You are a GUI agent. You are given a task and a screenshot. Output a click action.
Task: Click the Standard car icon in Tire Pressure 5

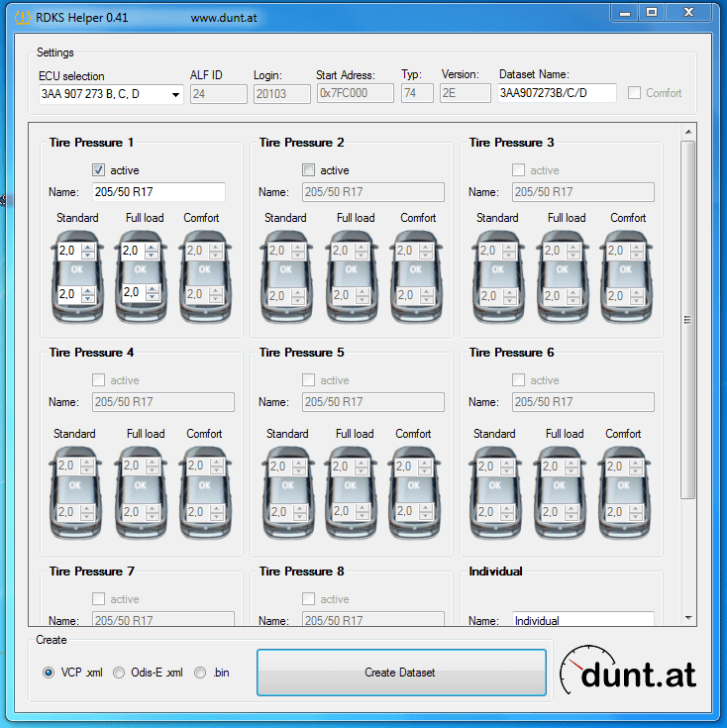[x=288, y=492]
